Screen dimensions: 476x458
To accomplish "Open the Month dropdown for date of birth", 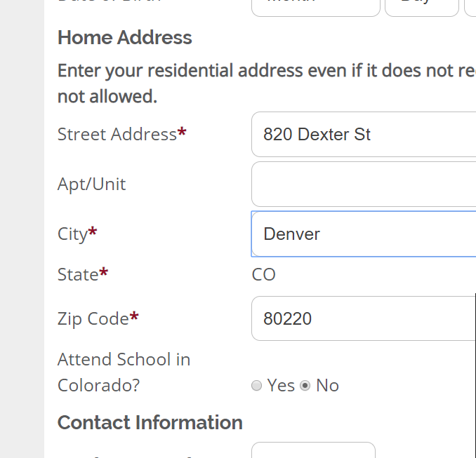I will tap(315, 6).
